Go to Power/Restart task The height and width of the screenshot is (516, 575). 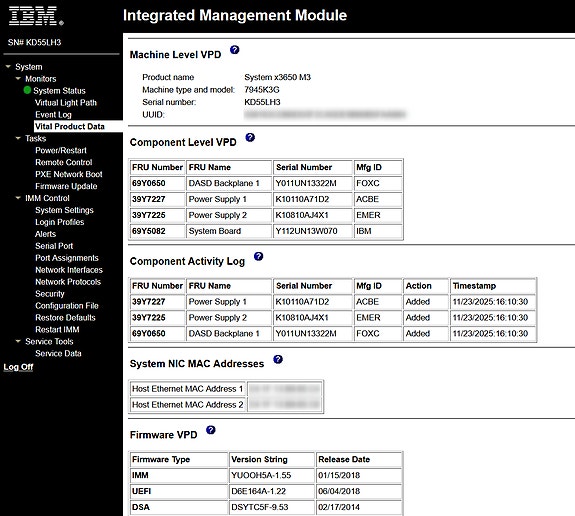coord(61,150)
